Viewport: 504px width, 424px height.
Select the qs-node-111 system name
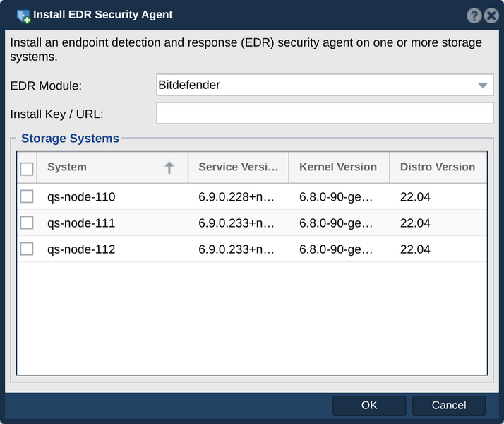[x=81, y=223]
